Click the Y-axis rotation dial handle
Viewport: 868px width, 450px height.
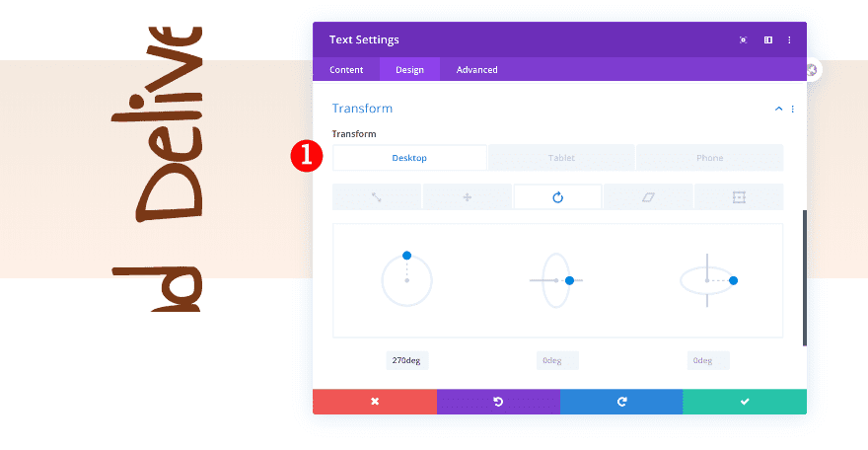click(570, 280)
